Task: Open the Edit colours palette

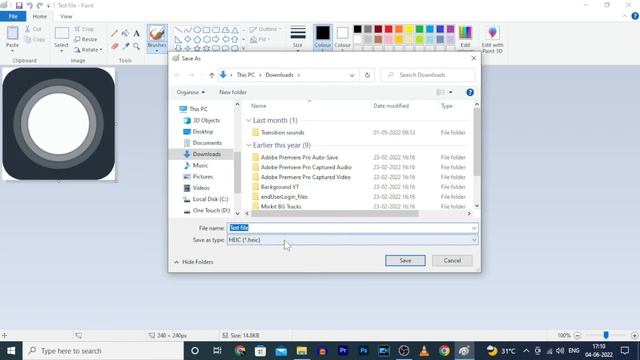Action: click(465, 38)
